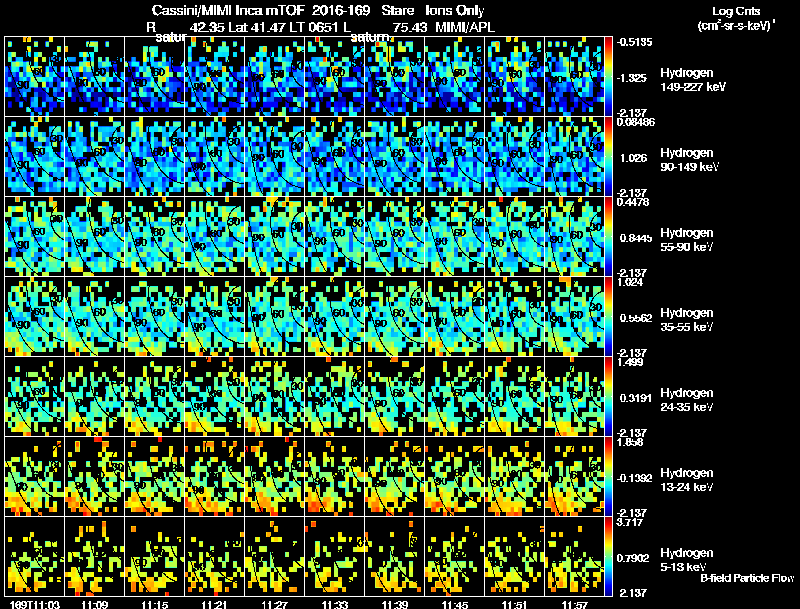Click the Hydrogen 13-24 keV label
This screenshot has height=609, width=800.
[x=687, y=480]
